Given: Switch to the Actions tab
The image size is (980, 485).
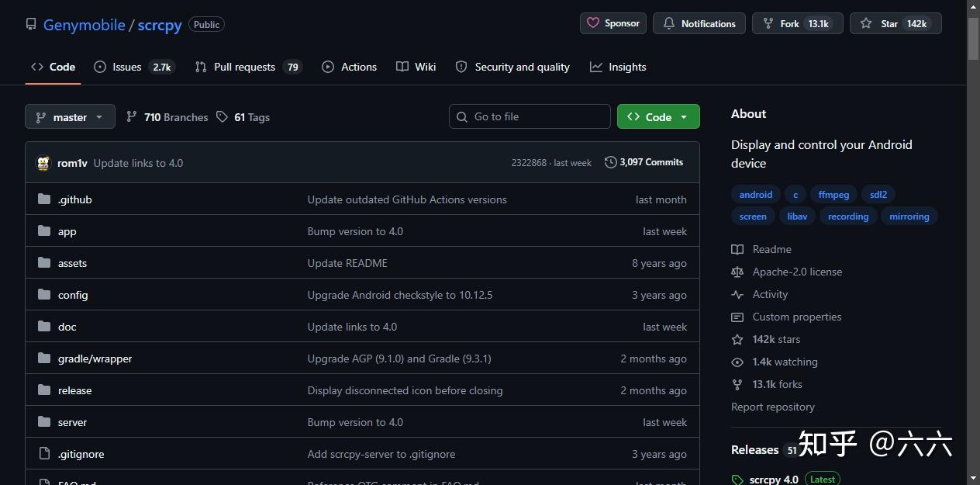Looking at the screenshot, I should [x=349, y=67].
